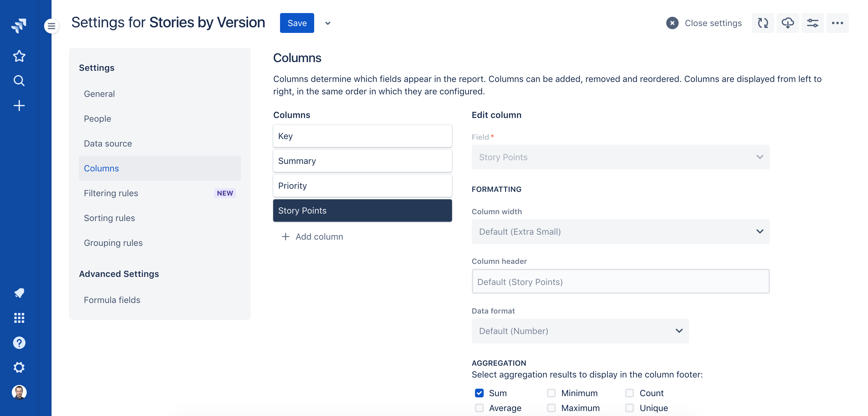Enable the Average aggregation checkbox
The image size is (868, 416).
pyautogui.click(x=479, y=408)
